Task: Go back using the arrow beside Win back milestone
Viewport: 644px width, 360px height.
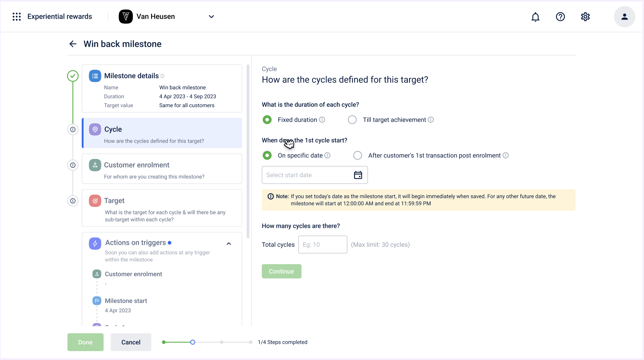Action: tap(73, 44)
